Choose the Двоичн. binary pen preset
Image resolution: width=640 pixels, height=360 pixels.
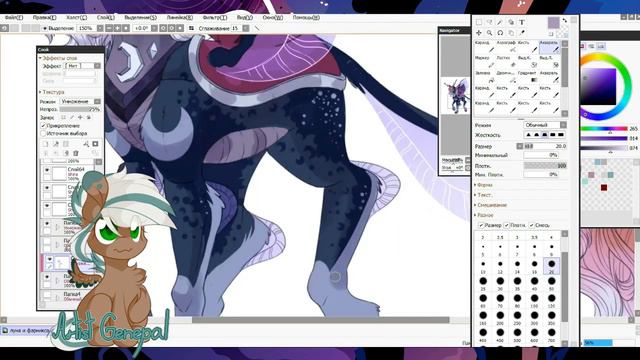click(506, 77)
